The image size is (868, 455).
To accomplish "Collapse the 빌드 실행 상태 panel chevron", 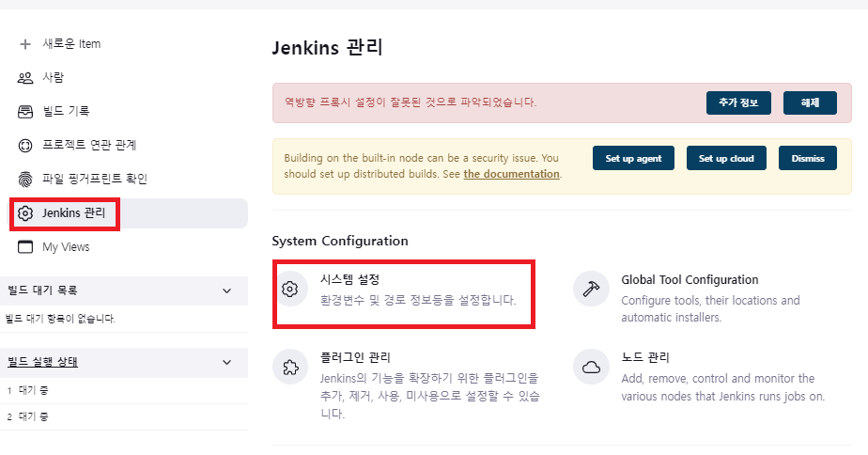I will [226, 362].
